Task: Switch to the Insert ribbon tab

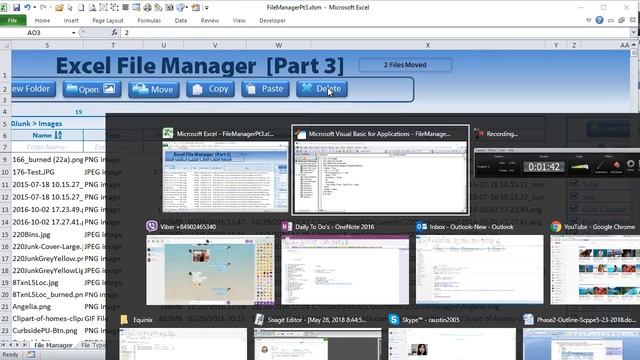Action: pyautogui.click(x=71, y=20)
